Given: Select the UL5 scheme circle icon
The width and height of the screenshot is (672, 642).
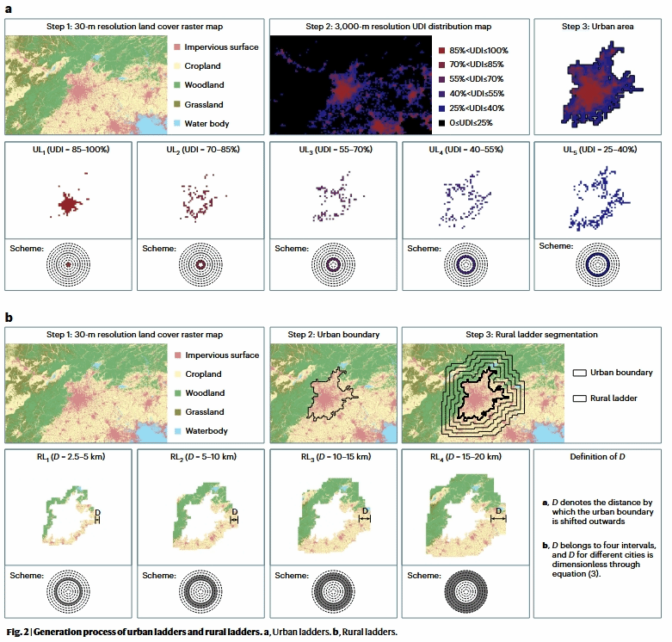Looking at the screenshot, I should (x=597, y=264).
